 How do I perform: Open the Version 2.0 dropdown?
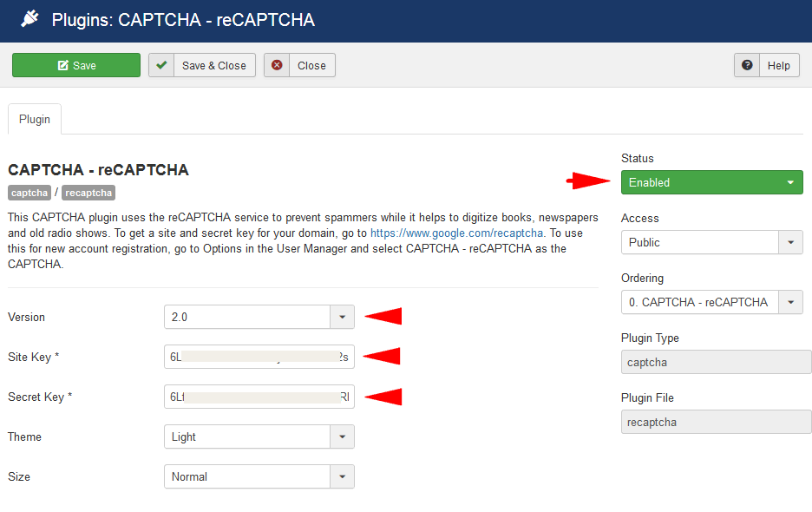click(259, 317)
